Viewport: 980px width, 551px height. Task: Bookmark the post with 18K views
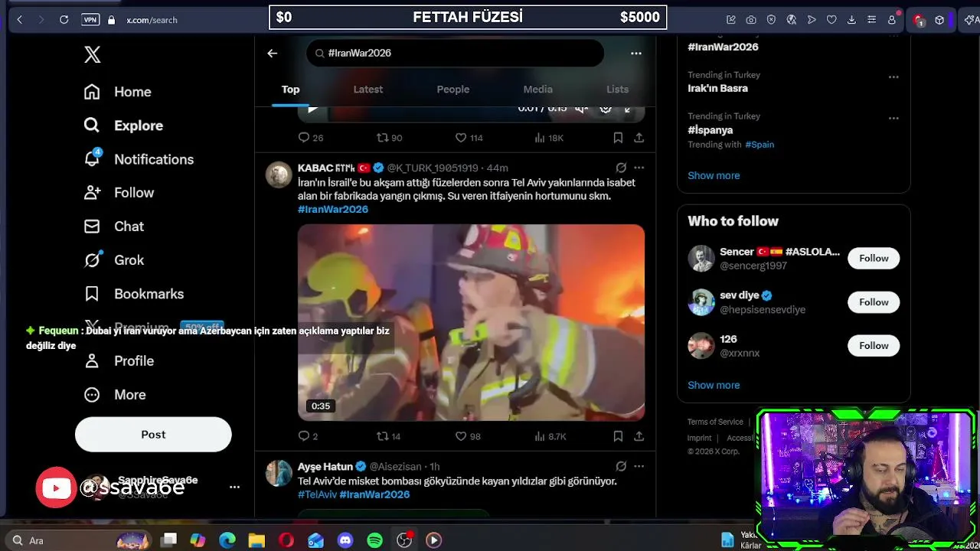coord(618,138)
